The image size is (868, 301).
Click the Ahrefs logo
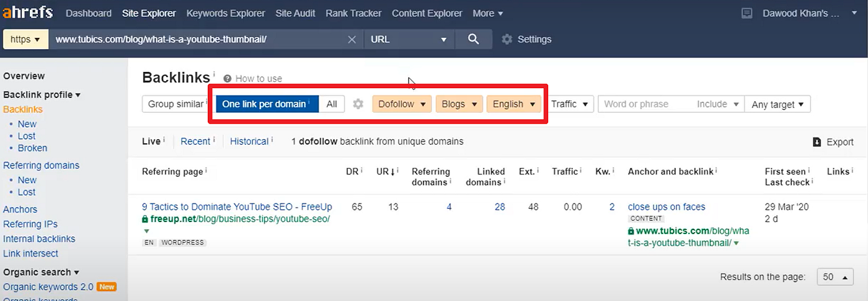point(27,12)
